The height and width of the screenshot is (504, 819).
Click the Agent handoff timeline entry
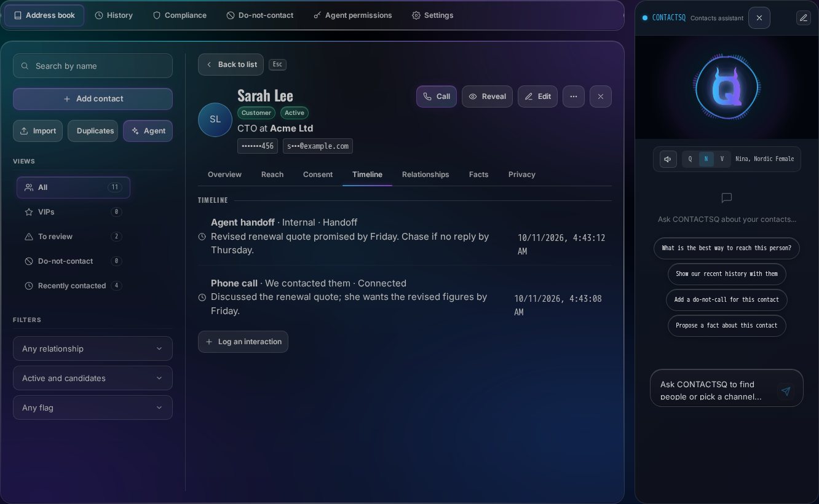click(405, 236)
